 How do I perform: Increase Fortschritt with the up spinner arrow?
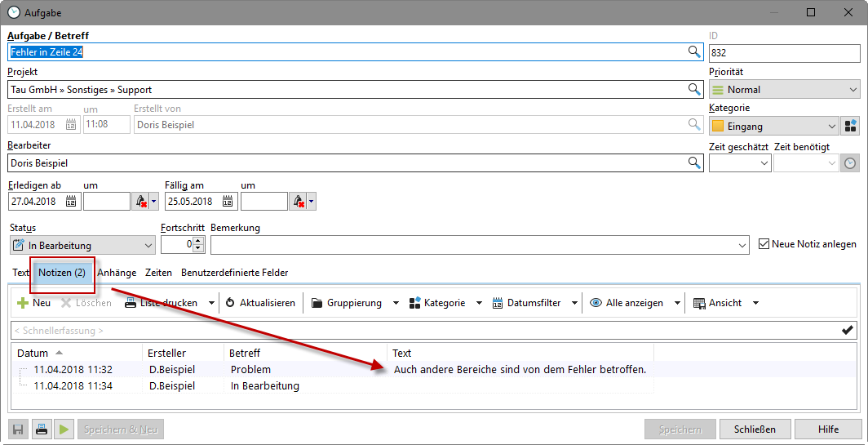[x=198, y=241]
